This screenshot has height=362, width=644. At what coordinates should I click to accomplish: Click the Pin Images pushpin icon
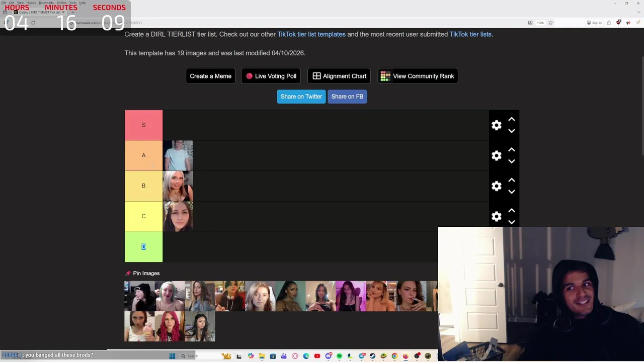pos(128,273)
